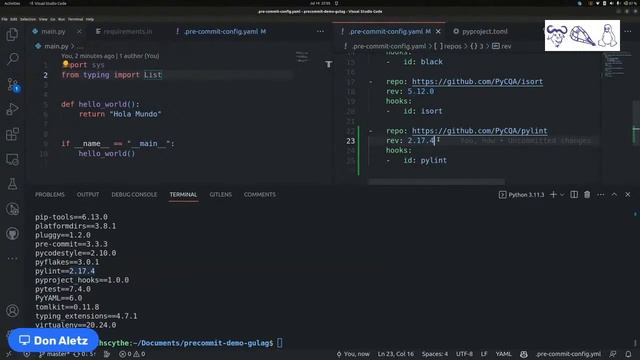Screen dimensions: 640x360
Task: Open right editor group more actions
Action: click(627, 31)
